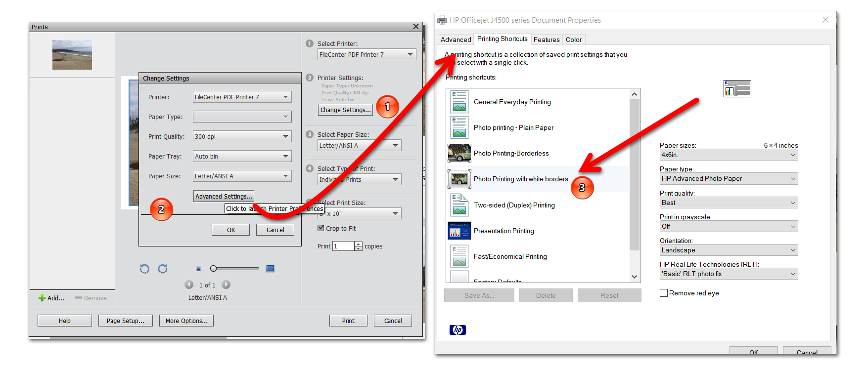Open HP Real Life Technologies dropdown
This screenshot has height=366, width=868.
coord(729,274)
